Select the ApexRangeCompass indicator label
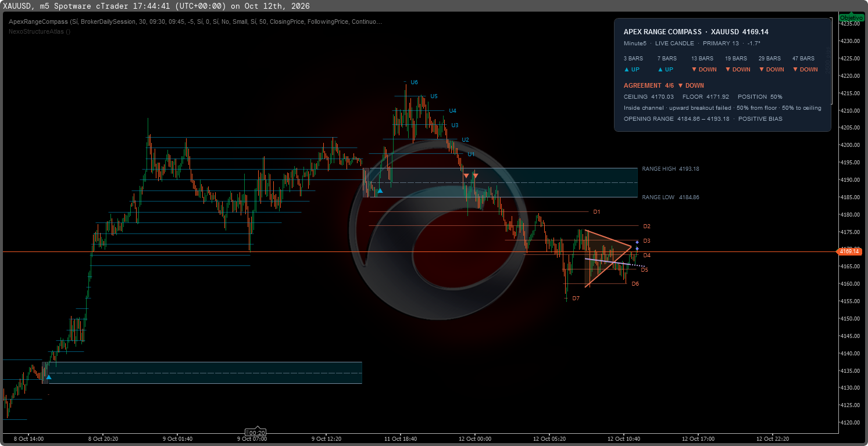This screenshot has width=868, height=446. tap(195, 21)
